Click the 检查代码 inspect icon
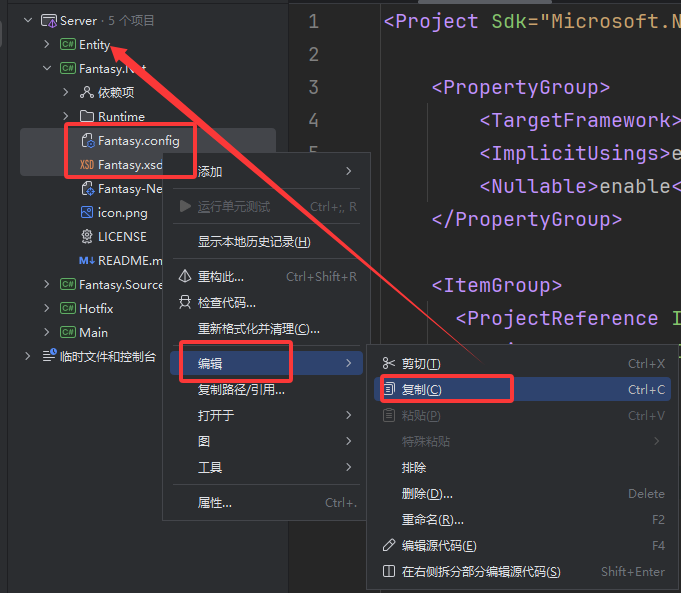 [184, 302]
